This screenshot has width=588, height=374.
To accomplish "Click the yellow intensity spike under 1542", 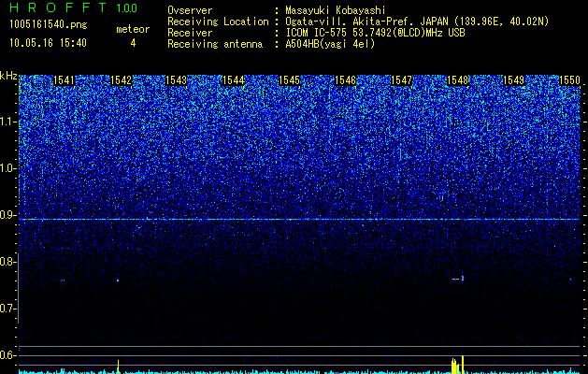I will [118, 367].
